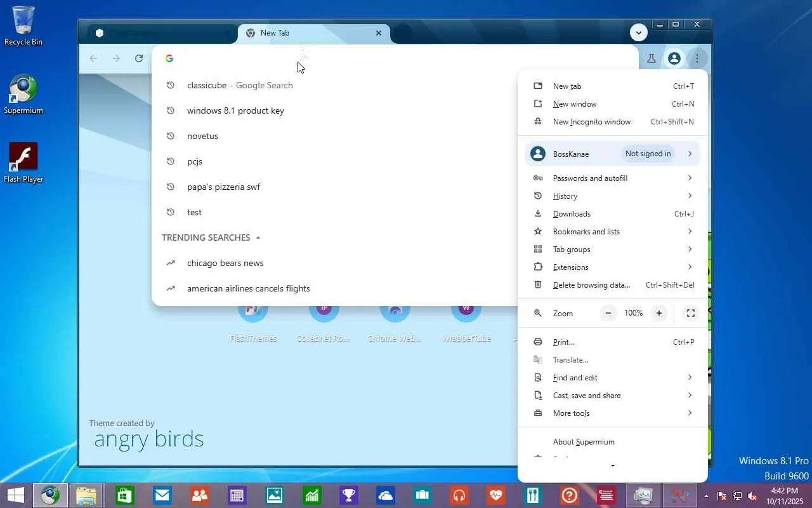This screenshot has height=508, width=812.
Task: Expand Passwords and autofill submenu
Action: 613,178
